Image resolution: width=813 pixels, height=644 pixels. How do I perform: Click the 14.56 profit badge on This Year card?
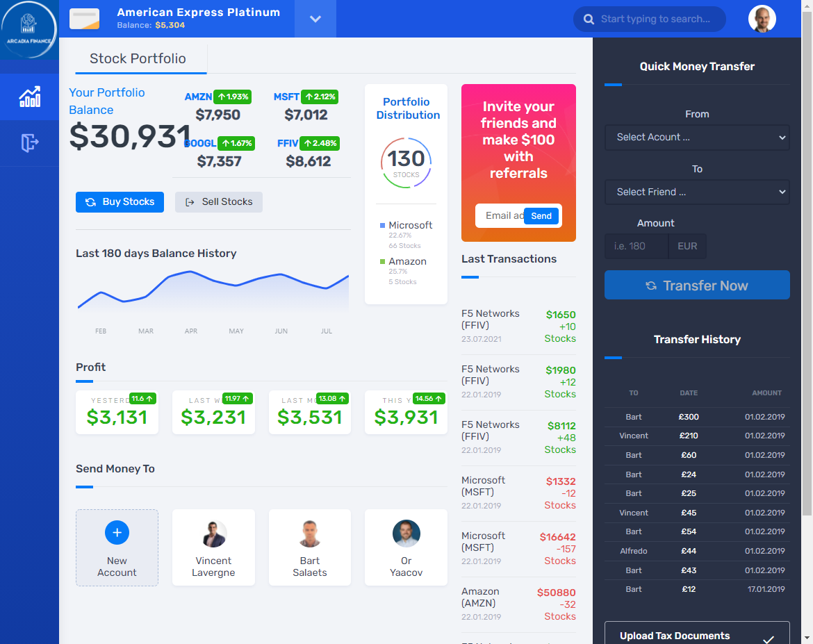tap(429, 399)
